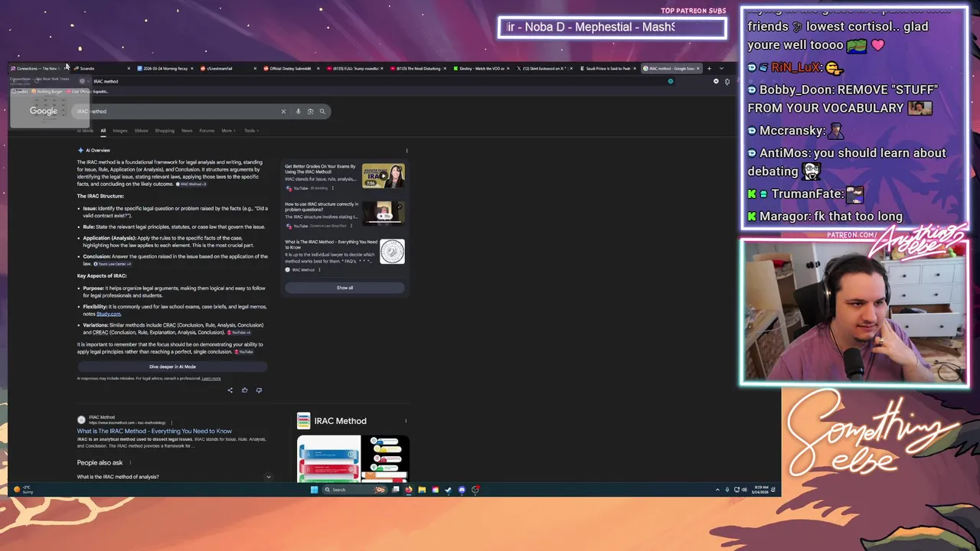Open AI Overview three-dot options menu
Screen dimensions: 980x551
click(407, 151)
